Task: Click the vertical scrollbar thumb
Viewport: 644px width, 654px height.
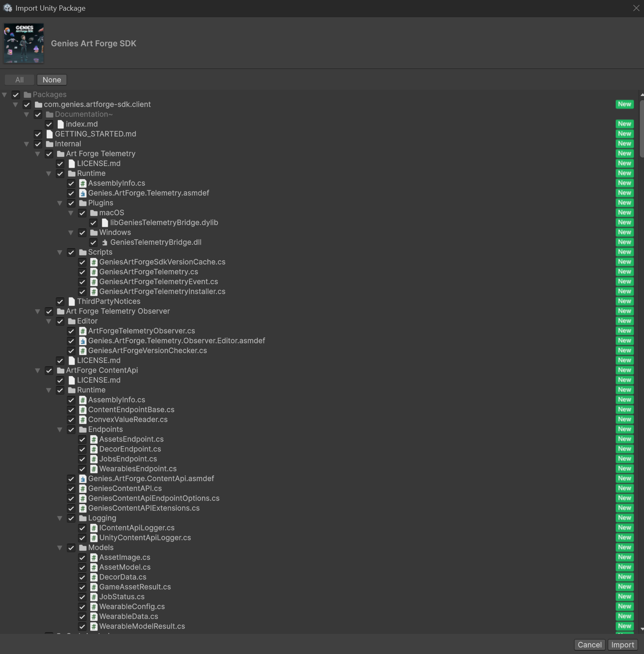Action: click(x=642, y=127)
